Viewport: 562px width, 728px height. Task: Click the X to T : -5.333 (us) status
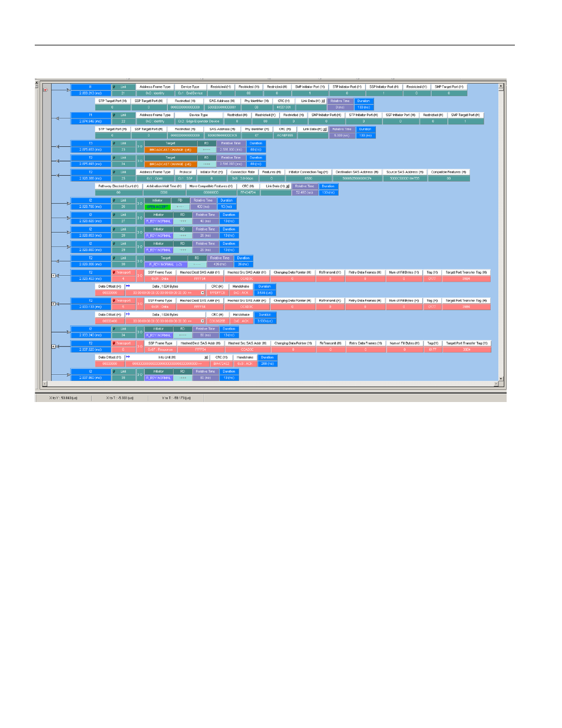tap(120, 398)
